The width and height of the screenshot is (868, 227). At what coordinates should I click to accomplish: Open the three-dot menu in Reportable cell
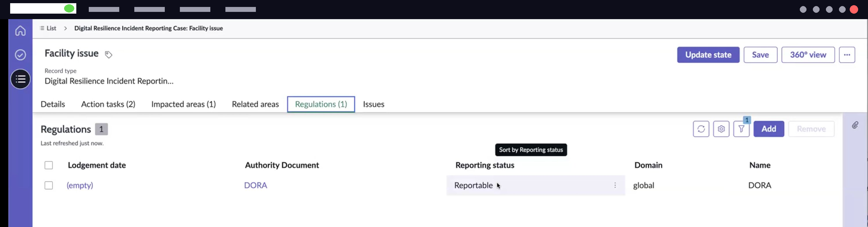point(615,185)
